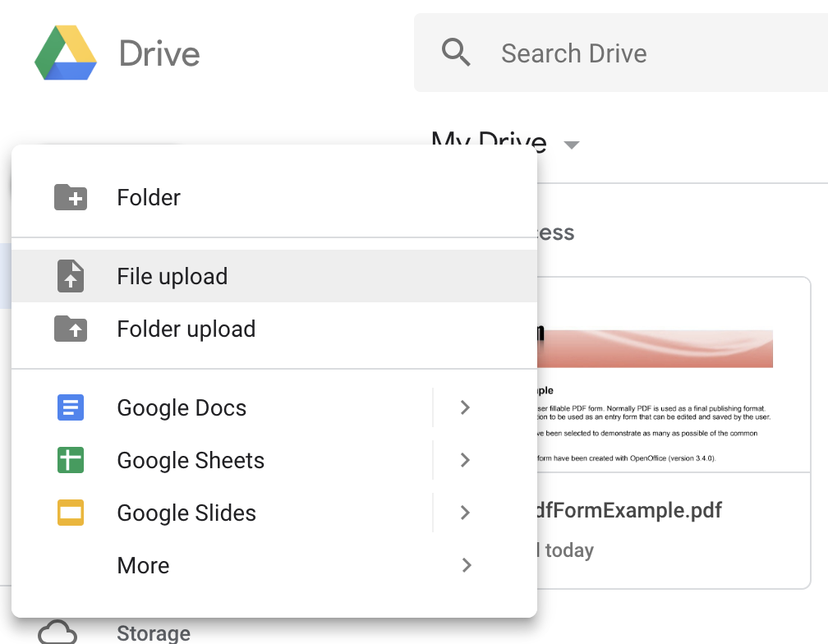The width and height of the screenshot is (828, 644).
Task: Open the My Drive dropdown arrow
Action: tap(572, 145)
